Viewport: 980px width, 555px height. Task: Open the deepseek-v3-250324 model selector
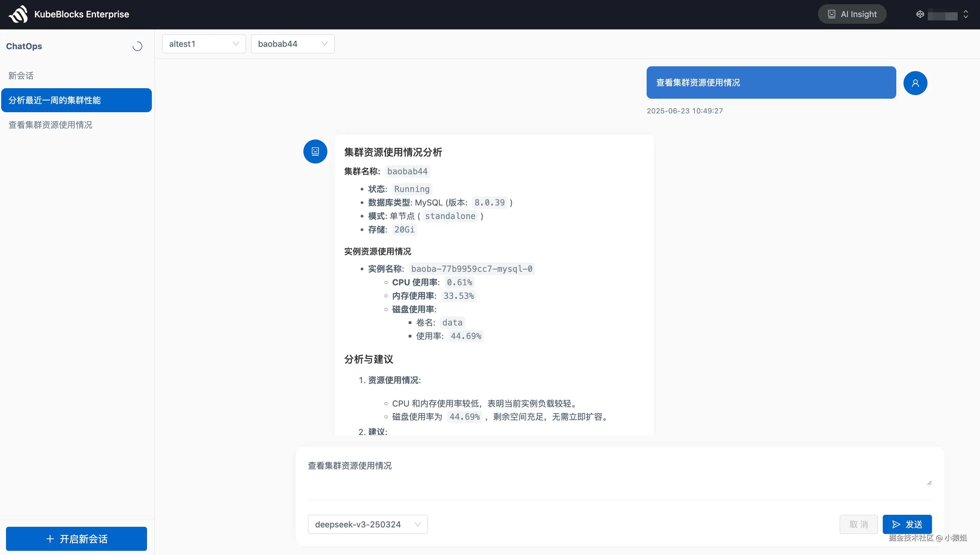pos(367,524)
